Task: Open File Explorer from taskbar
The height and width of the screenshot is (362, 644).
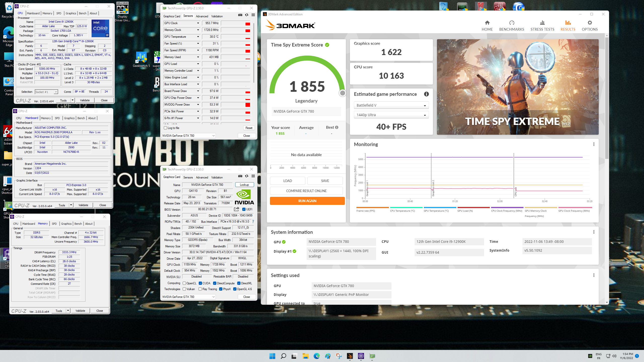Action: tap(305, 356)
